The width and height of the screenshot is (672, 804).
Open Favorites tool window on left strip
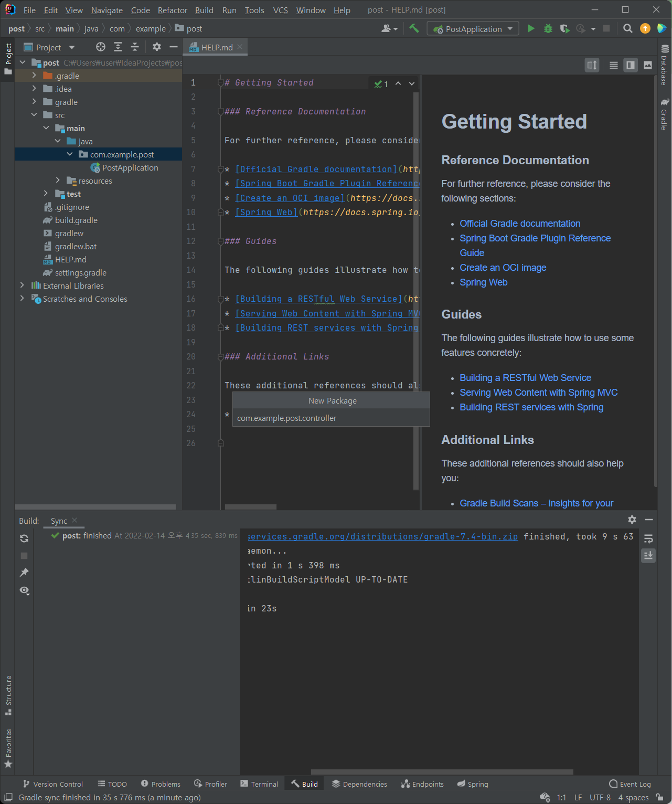[8, 748]
